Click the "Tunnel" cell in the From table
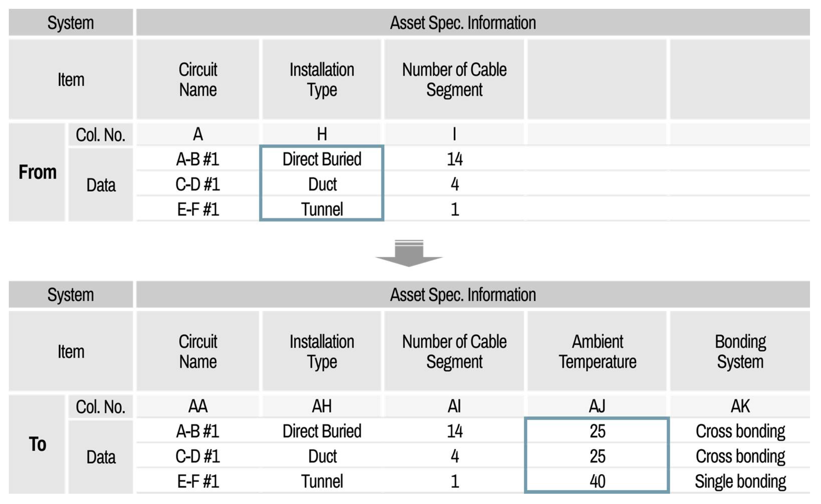Image resolution: width=821 pixels, height=504 pixels. [322, 209]
